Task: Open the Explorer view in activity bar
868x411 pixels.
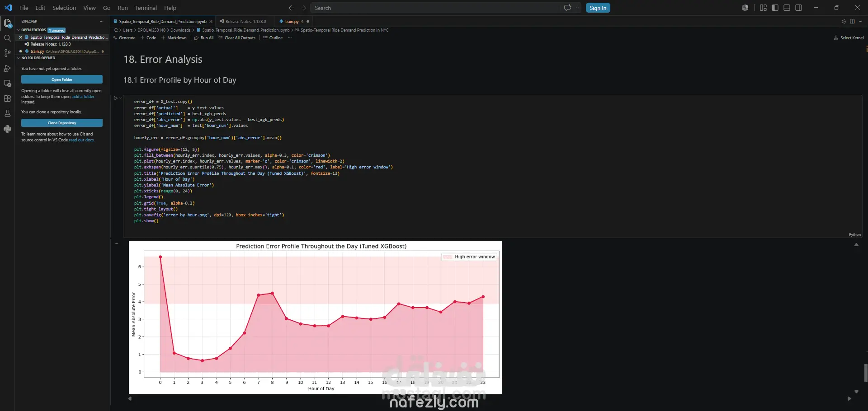Action: pos(7,23)
